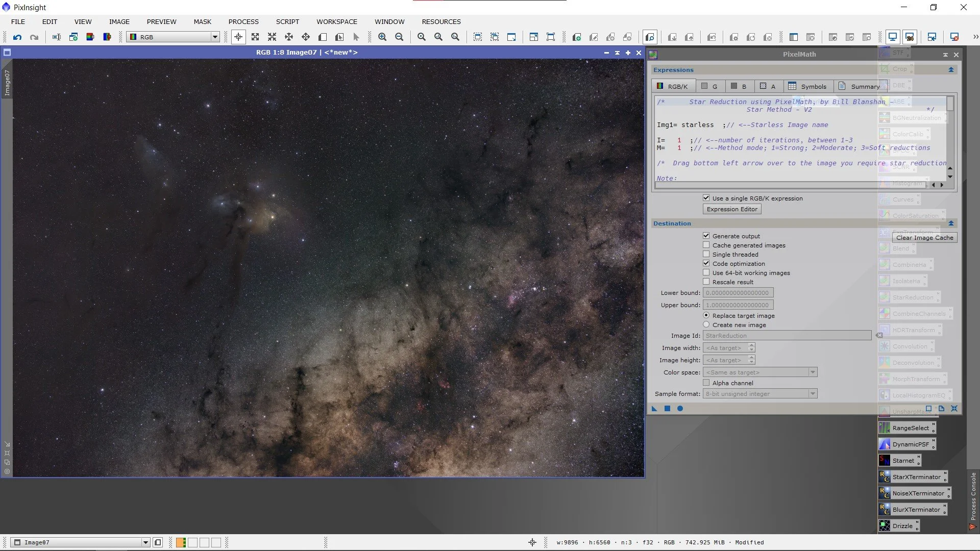Open the RangeSelect process icon
This screenshot has width=980, height=551.
(x=907, y=428)
